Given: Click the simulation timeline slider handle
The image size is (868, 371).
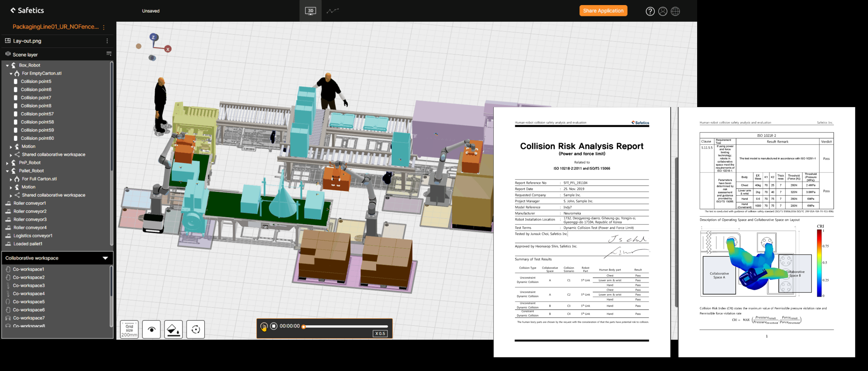Looking at the screenshot, I should (x=304, y=326).
